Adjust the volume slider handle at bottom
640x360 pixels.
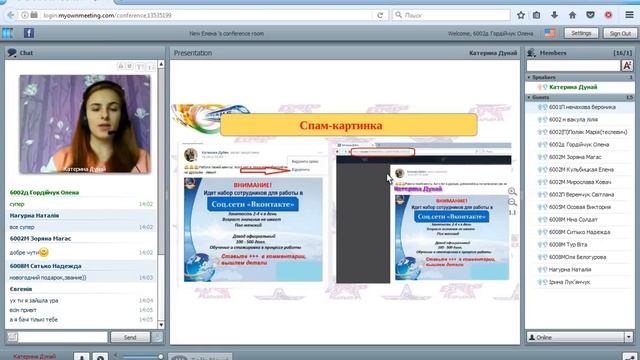pyautogui.click(x=160, y=357)
